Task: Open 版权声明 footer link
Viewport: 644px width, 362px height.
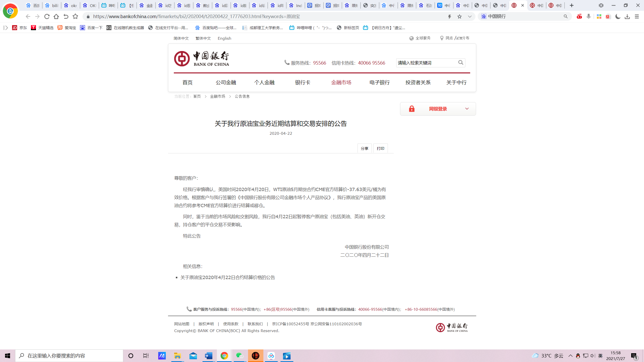Action: 206,324
